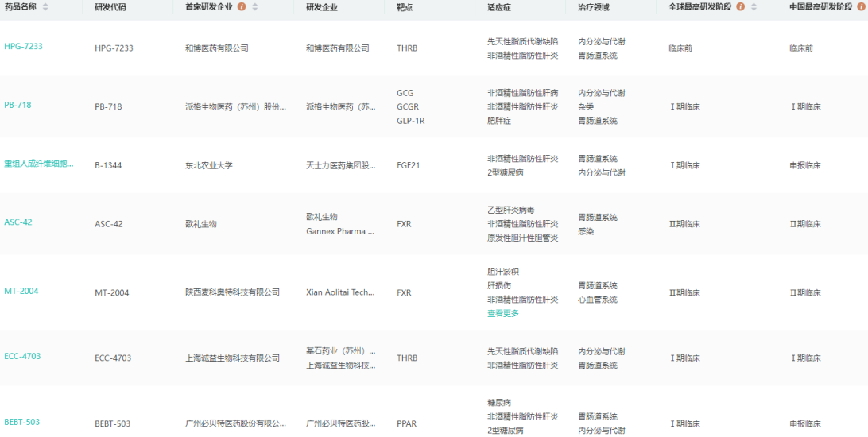This screenshot has width=868, height=437.
Task: Sort by 首家研发企业 using its sort arrows
Action: [254, 6]
